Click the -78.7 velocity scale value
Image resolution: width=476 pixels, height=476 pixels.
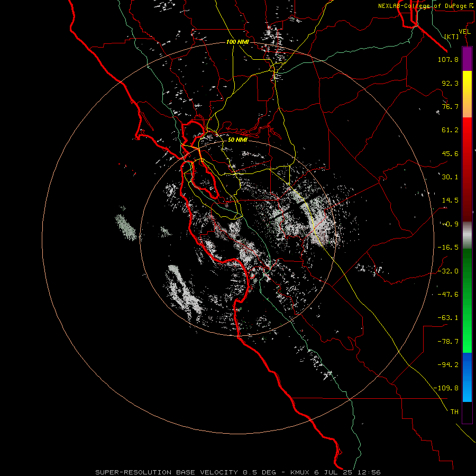(448, 342)
